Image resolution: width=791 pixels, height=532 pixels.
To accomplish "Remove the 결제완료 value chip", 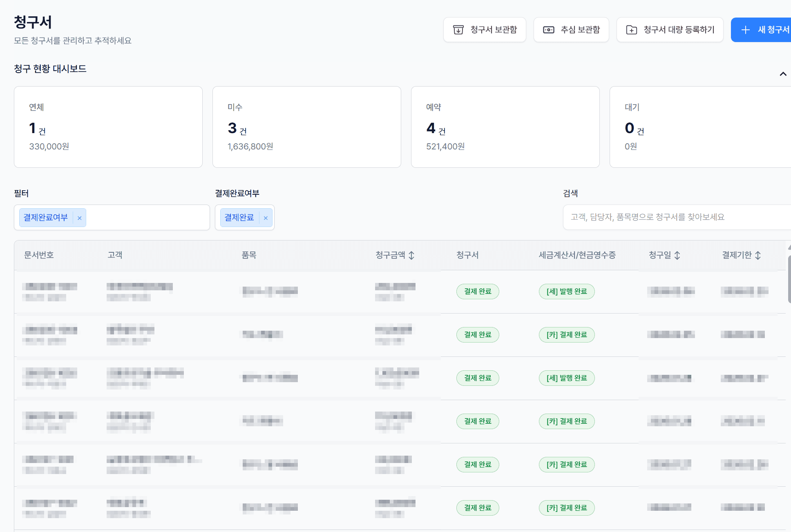I will point(266,218).
